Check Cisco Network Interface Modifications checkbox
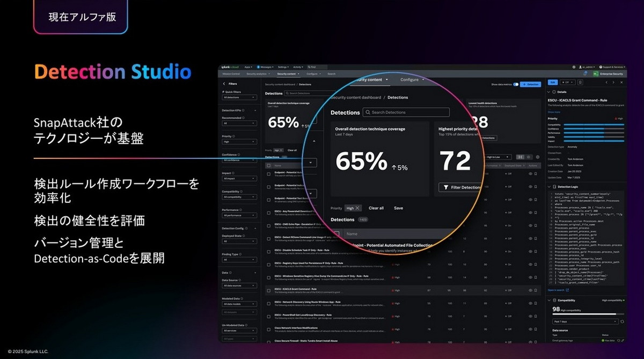Image resolution: width=644 pixels, height=359 pixels. click(269, 329)
